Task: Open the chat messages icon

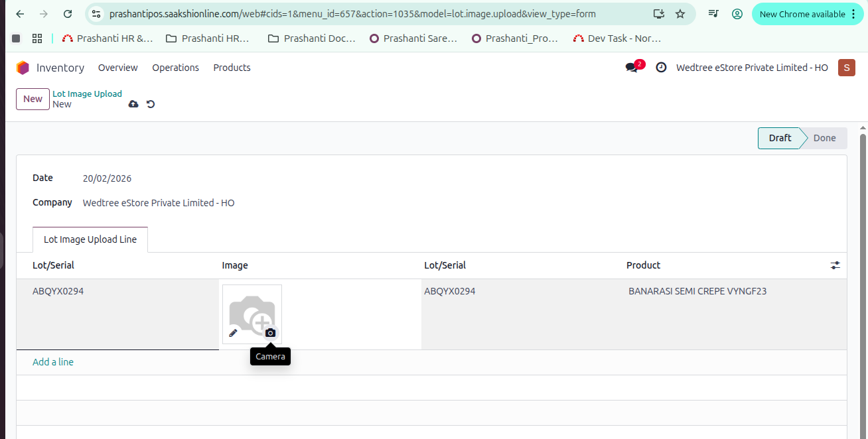Action: tap(631, 68)
